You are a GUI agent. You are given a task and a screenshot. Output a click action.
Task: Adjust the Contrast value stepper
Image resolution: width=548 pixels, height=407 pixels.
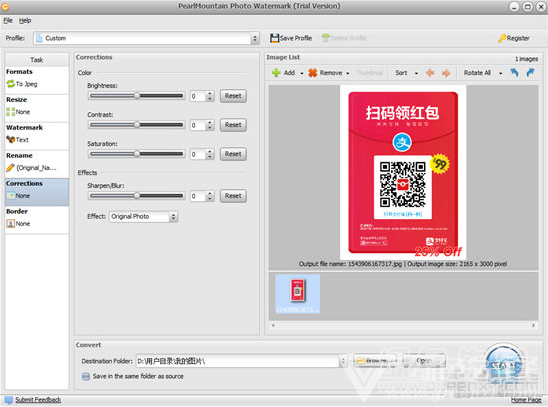pos(210,125)
